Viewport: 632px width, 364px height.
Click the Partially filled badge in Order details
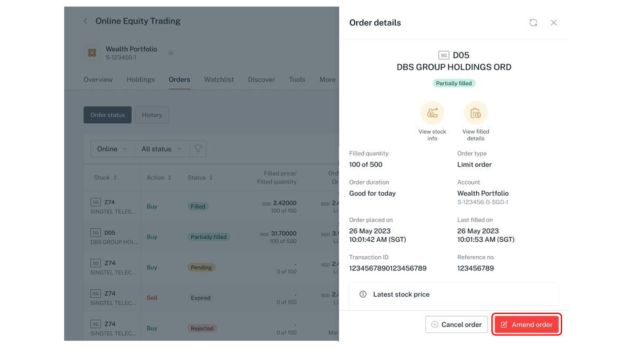point(454,83)
